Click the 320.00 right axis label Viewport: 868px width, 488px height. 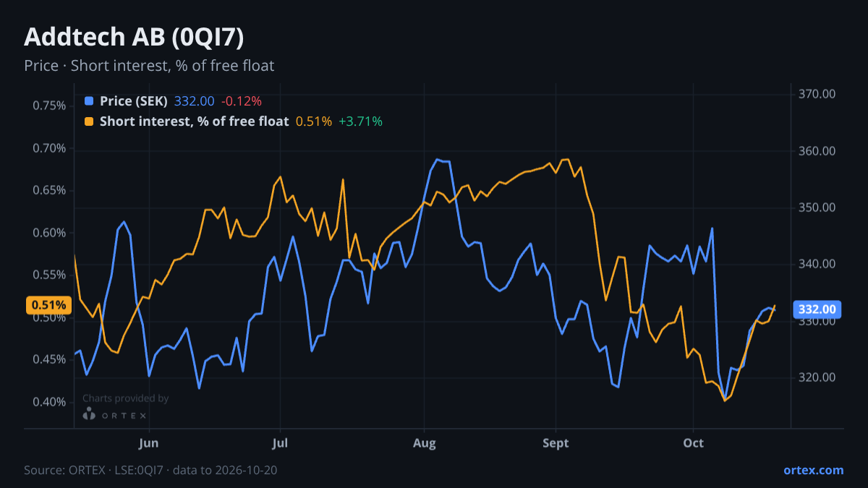pyautogui.click(x=817, y=377)
